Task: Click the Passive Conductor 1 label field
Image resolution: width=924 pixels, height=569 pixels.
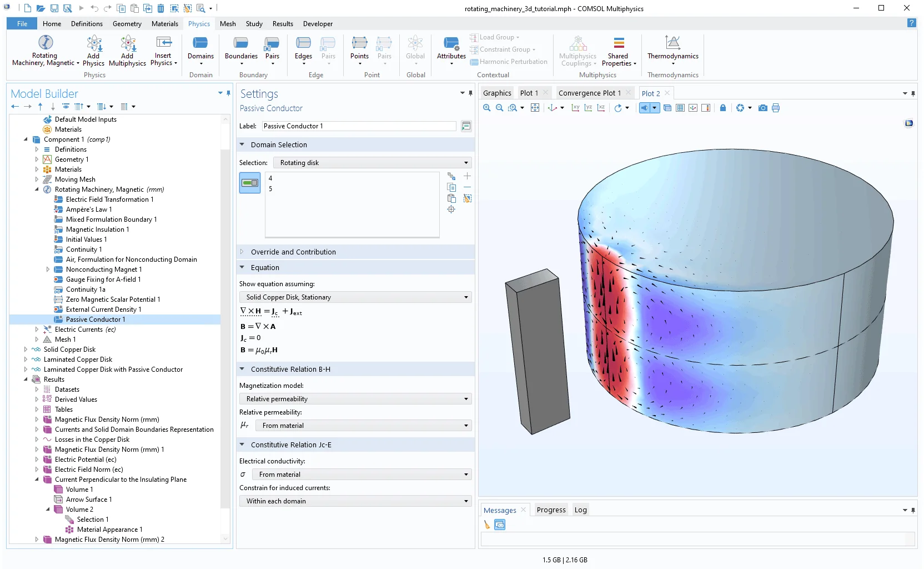Action: (359, 126)
